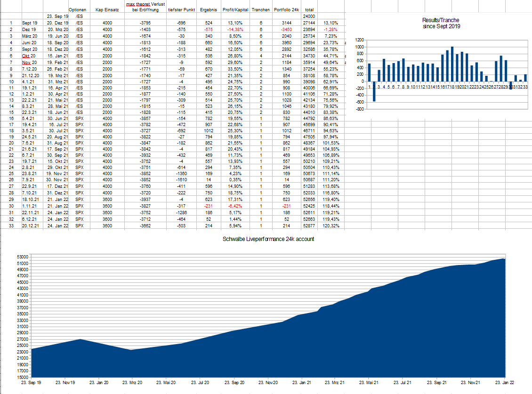Select the negative bar for tranche 2

coord(374,91)
